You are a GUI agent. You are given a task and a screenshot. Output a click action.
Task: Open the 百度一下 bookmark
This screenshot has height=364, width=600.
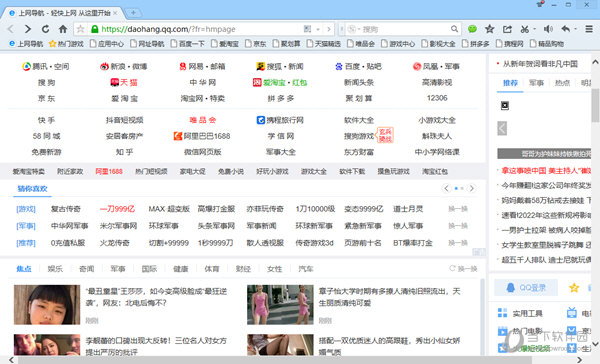click(188, 44)
